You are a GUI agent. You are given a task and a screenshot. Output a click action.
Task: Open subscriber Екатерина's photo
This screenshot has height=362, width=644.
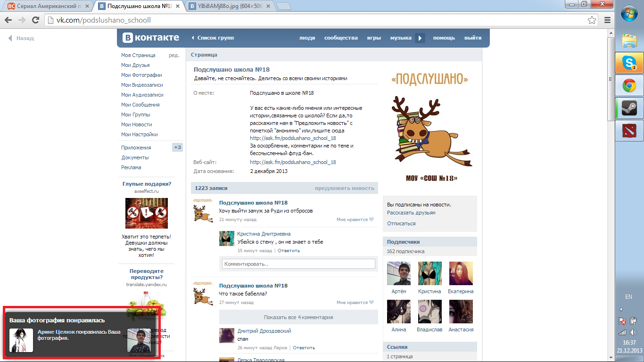[461, 273]
